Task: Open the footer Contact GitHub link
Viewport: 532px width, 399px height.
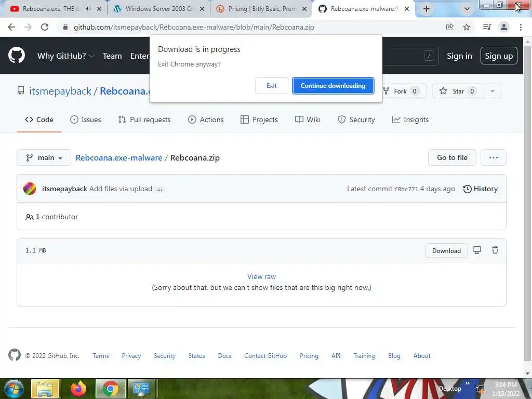Action: (x=265, y=355)
